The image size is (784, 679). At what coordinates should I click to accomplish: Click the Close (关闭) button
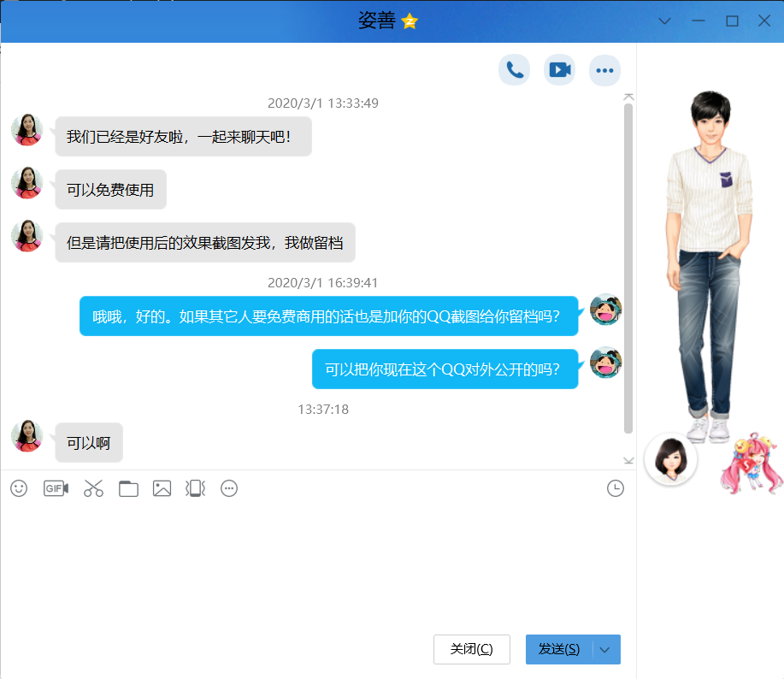click(x=471, y=650)
